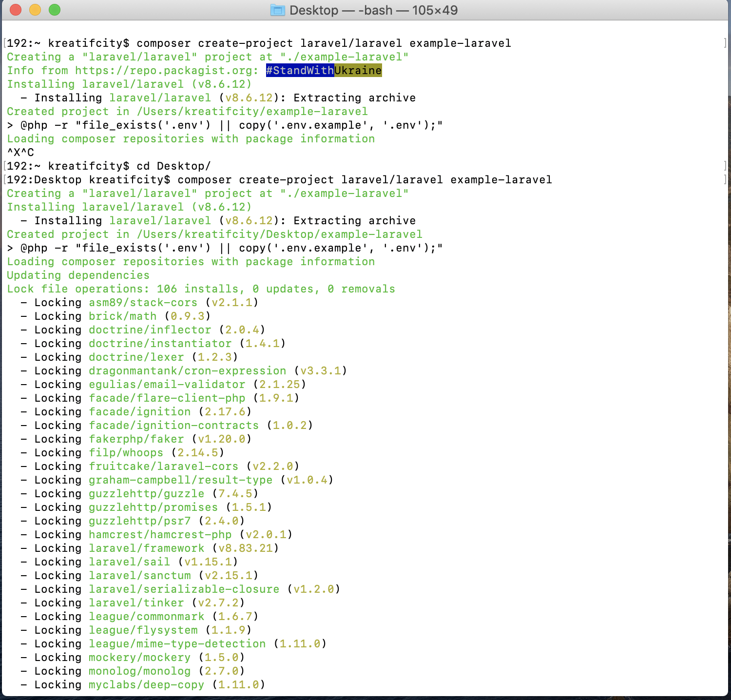Click the laravel/sanctum package name
731x700 pixels.
(139, 576)
